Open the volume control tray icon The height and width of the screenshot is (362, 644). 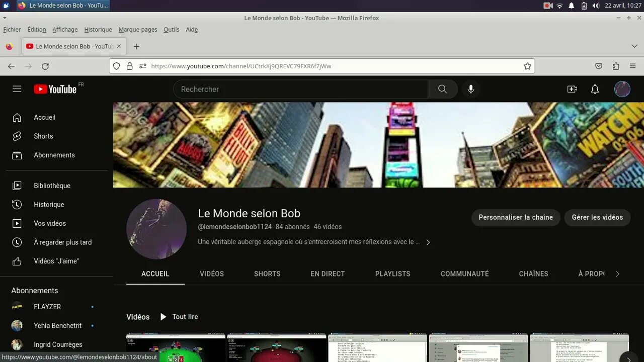596,6
